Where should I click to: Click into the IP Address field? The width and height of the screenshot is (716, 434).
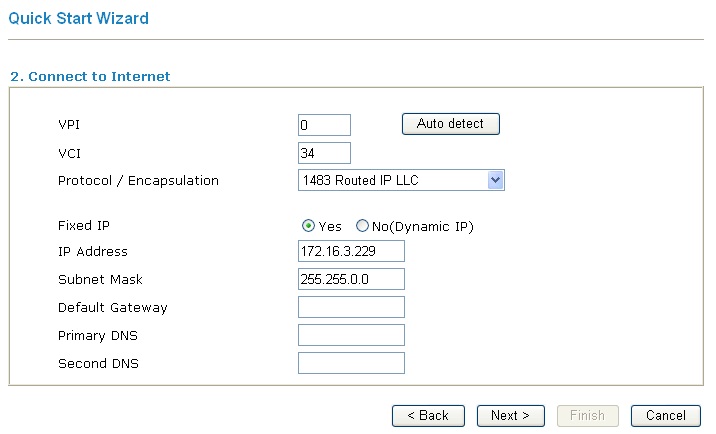pos(351,251)
